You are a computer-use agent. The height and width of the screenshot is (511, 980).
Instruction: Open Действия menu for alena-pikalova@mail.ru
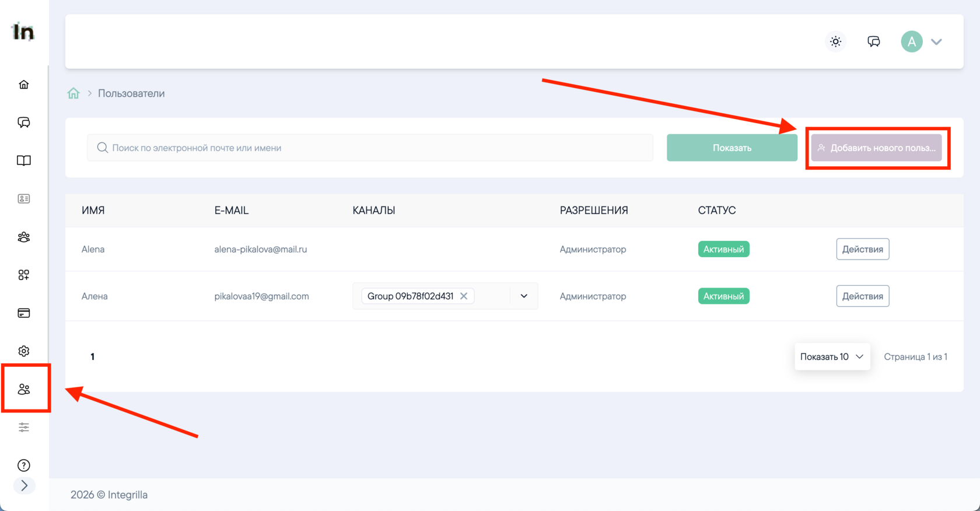862,249
